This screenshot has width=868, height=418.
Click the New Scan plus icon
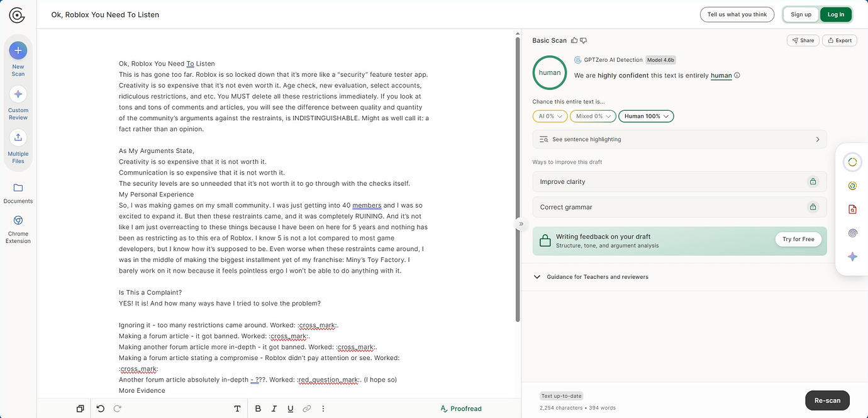pyautogui.click(x=18, y=50)
